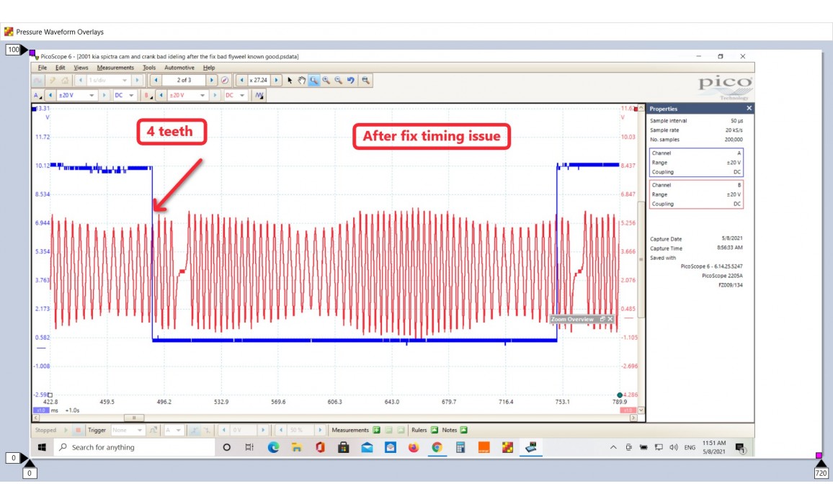Open Channel A voltage range dropdown
Image resolution: width=833 pixels, height=504 pixels.
pyautogui.click(x=92, y=95)
